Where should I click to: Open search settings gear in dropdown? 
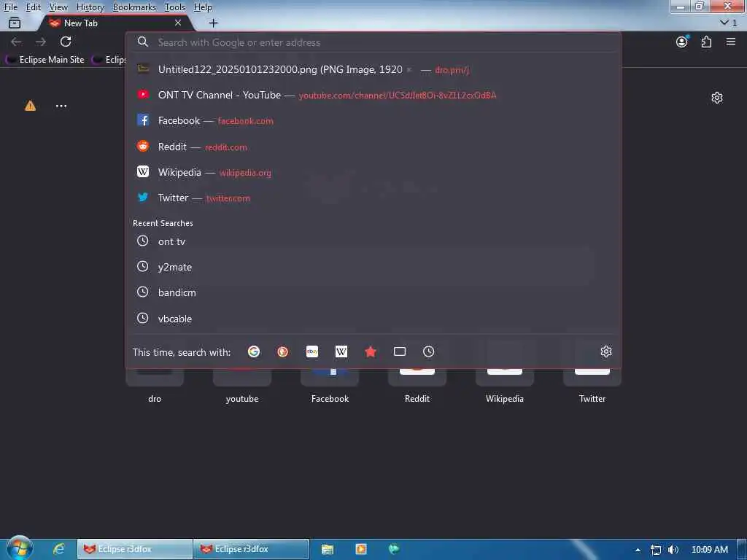pos(606,351)
